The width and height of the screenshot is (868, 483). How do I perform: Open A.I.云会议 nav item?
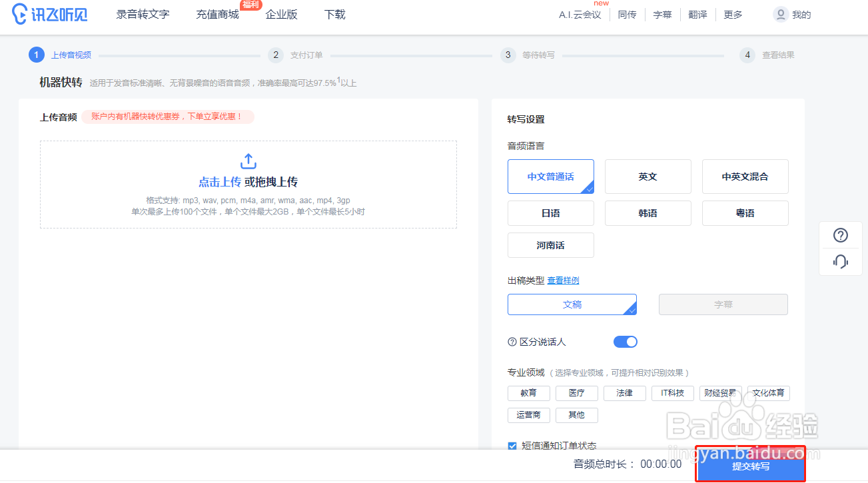[580, 15]
